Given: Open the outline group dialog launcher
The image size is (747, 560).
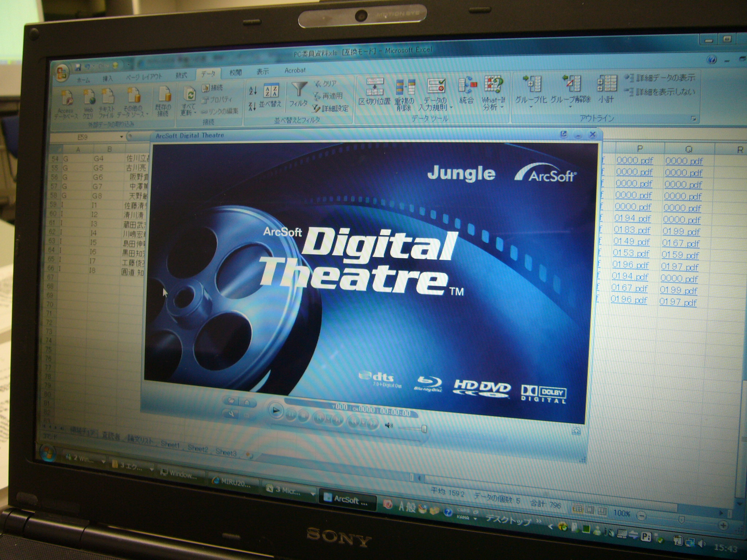Looking at the screenshot, I should click(x=693, y=118).
